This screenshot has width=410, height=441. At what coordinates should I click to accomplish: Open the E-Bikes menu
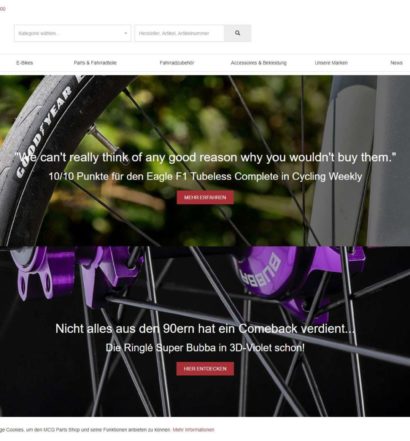pyautogui.click(x=25, y=63)
